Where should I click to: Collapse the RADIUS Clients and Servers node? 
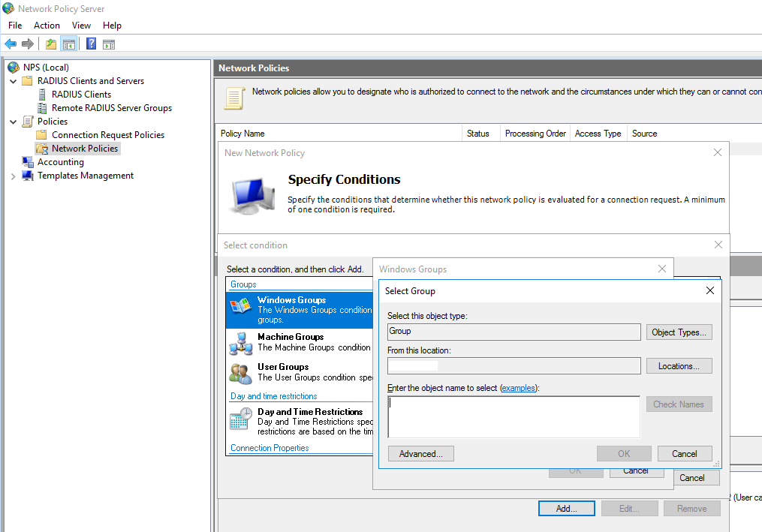[x=13, y=81]
